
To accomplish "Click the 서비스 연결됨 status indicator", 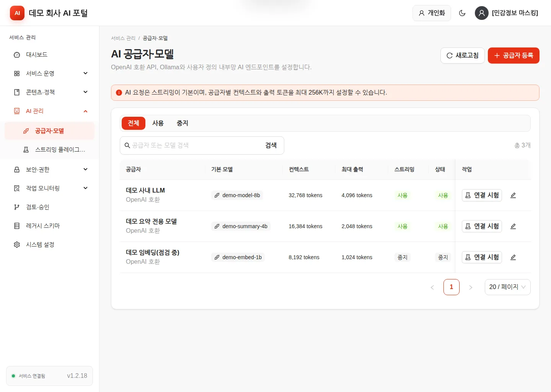I will pos(28,376).
